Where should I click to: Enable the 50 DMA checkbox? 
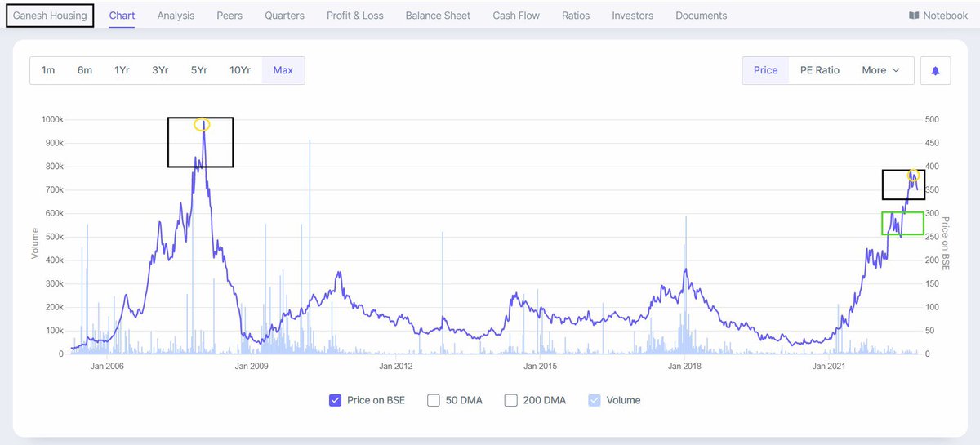433,400
